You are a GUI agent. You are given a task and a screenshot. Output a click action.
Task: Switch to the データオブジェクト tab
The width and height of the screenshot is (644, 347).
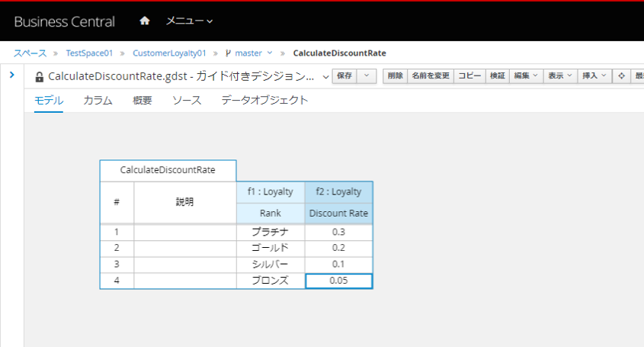click(x=264, y=101)
